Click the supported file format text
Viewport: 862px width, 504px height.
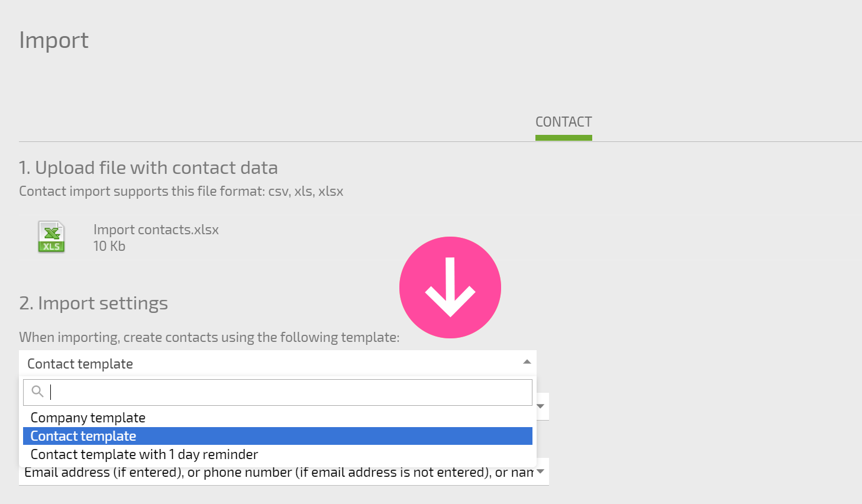pos(181,191)
